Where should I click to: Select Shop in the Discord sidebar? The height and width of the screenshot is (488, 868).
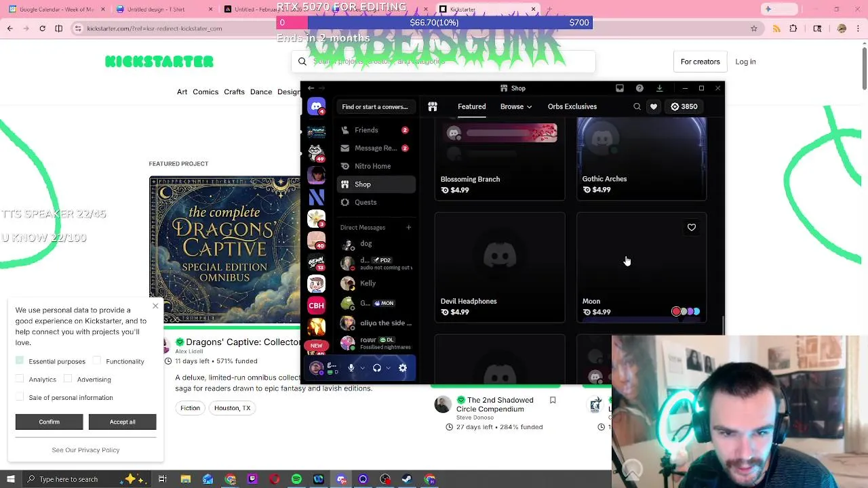pyautogui.click(x=376, y=184)
